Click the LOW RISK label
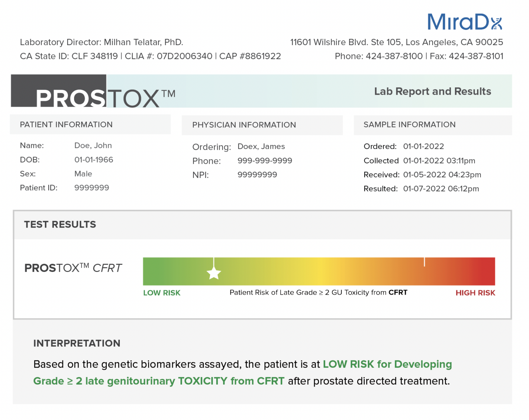 click(x=162, y=293)
